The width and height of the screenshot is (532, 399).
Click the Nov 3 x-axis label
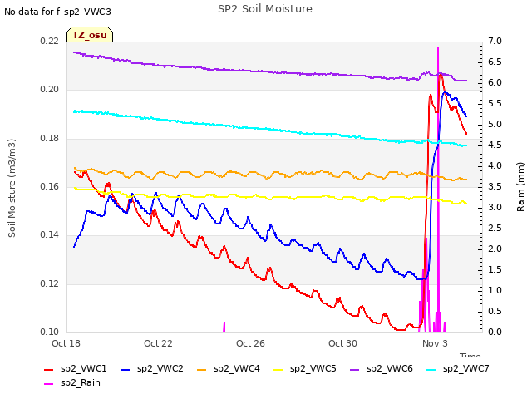[x=435, y=343]
